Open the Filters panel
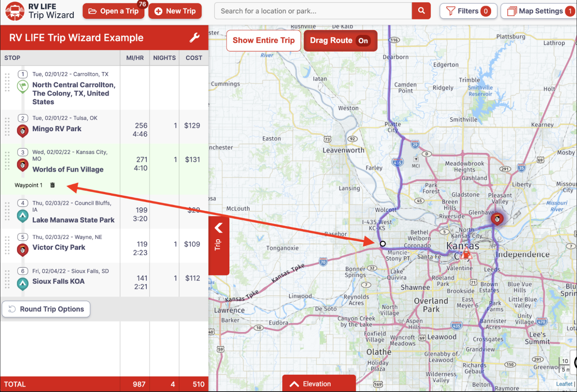The width and height of the screenshot is (577, 392). 468,11
